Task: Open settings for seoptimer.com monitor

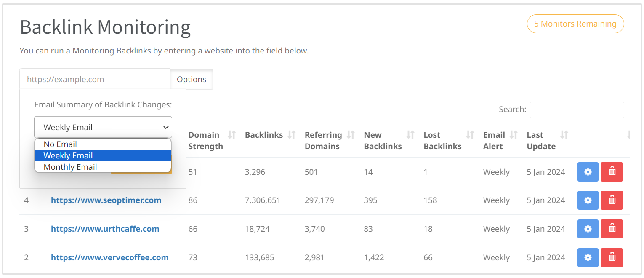Action: pyautogui.click(x=588, y=200)
